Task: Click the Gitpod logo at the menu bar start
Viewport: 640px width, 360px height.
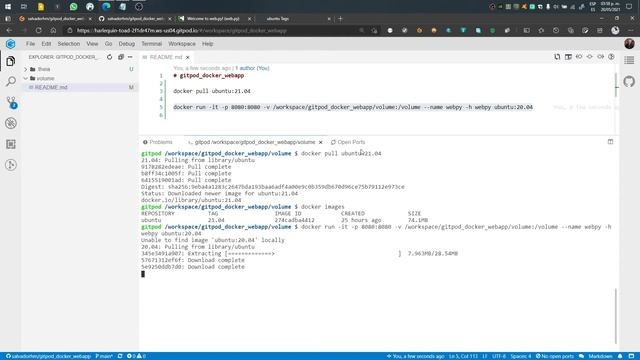Action: coord(11,44)
